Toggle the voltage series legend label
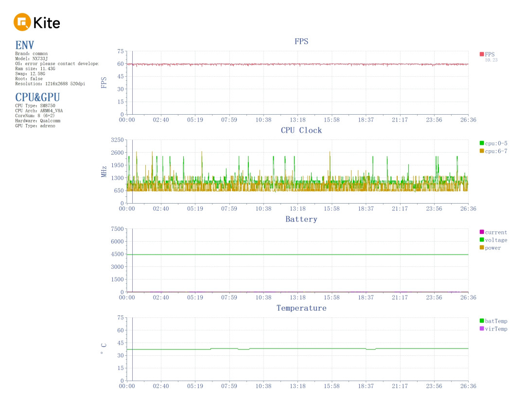 496,240
